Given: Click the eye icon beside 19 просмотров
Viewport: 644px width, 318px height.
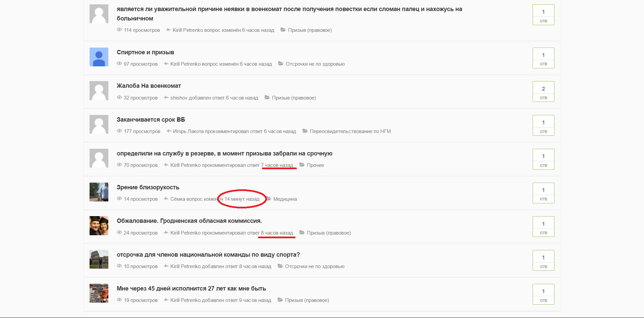Looking at the screenshot, I should click(x=119, y=300).
